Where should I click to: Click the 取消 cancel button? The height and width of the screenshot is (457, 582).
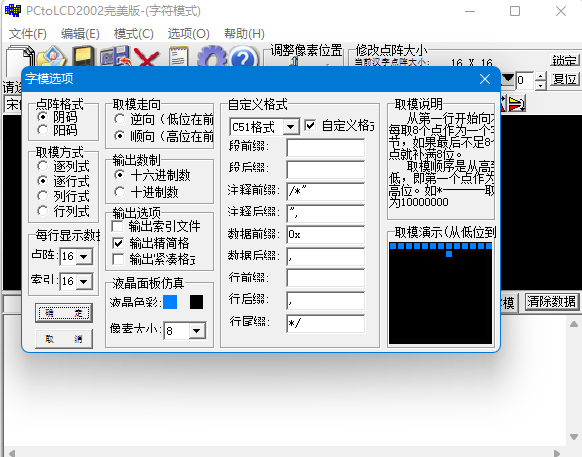tap(64, 339)
